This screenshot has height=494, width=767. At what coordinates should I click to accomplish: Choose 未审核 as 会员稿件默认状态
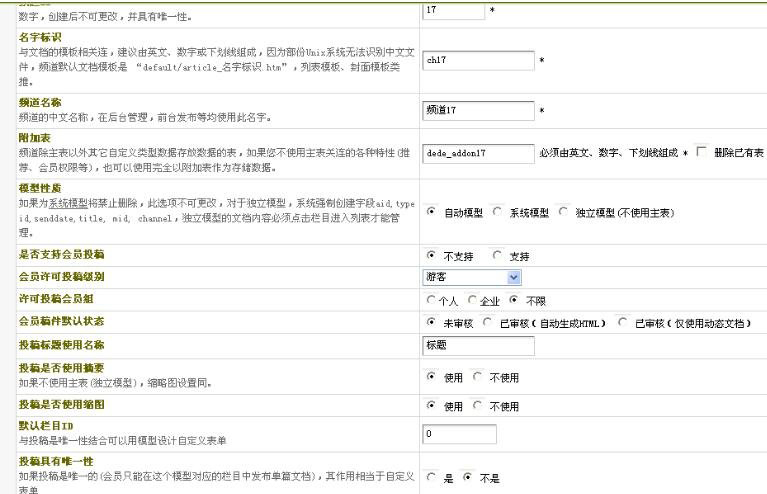431,323
